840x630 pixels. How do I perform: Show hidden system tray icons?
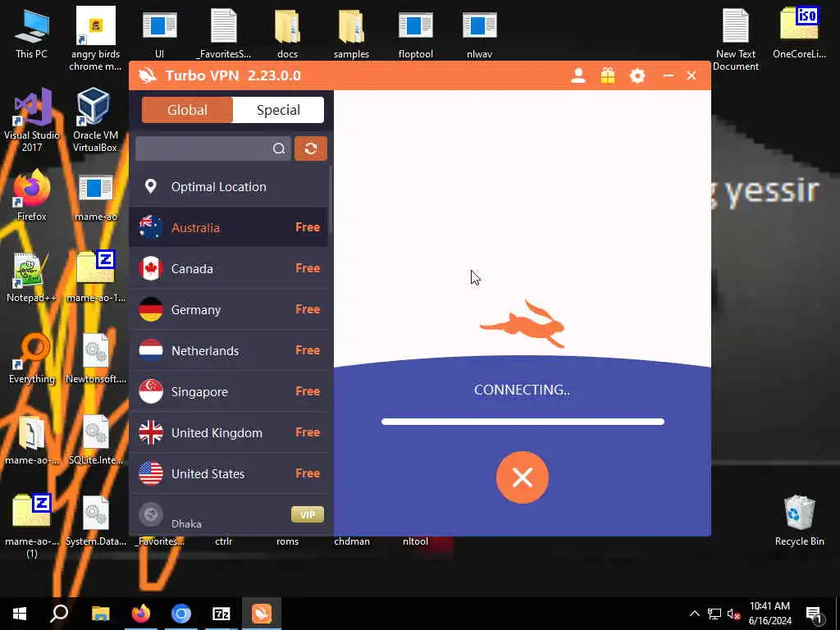pos(694,614)
